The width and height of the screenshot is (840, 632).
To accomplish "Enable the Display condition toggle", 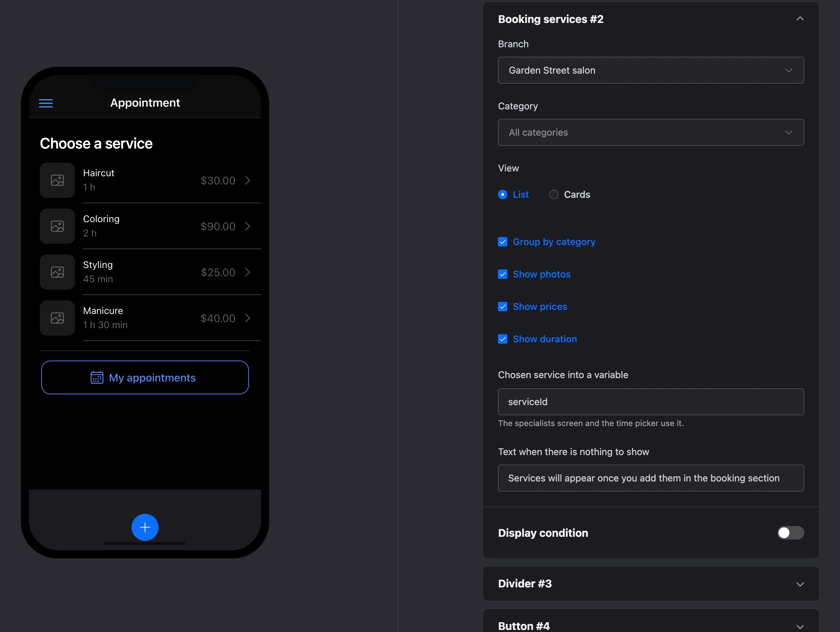I will point(790,533).
